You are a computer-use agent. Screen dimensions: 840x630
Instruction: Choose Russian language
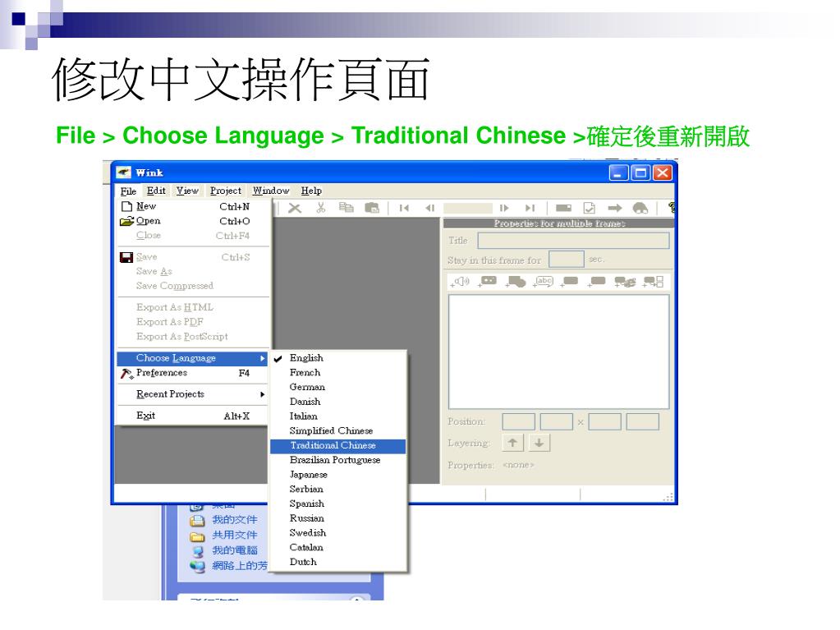(x=338, y=518)
